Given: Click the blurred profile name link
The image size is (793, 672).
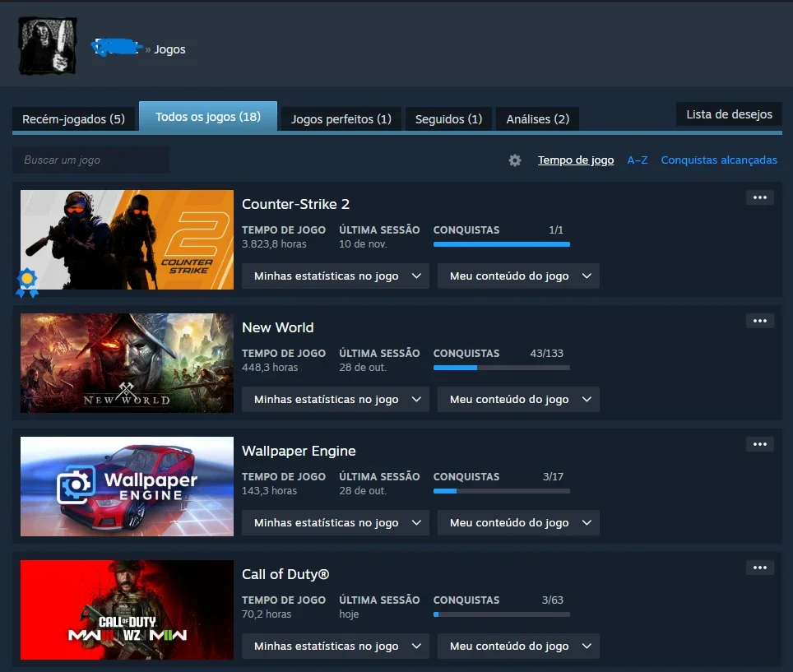Looking at the screenshot, I should pos(116,48).
